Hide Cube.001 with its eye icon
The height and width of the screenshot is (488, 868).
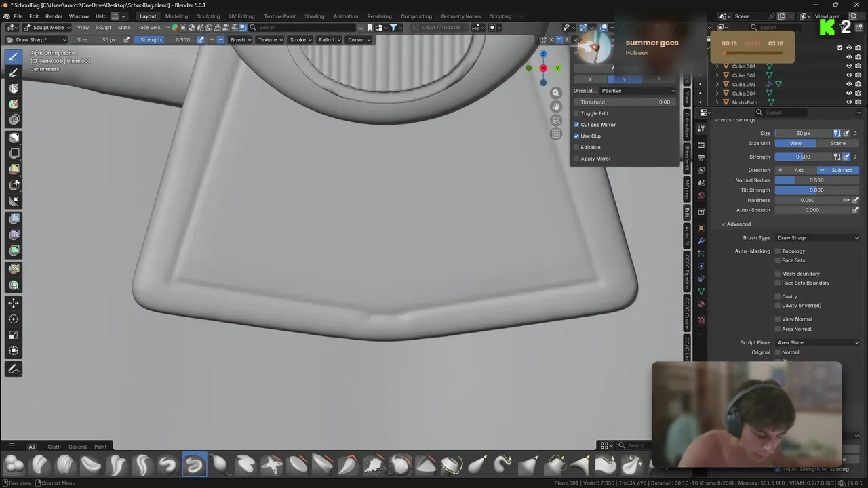click(849, 66)
